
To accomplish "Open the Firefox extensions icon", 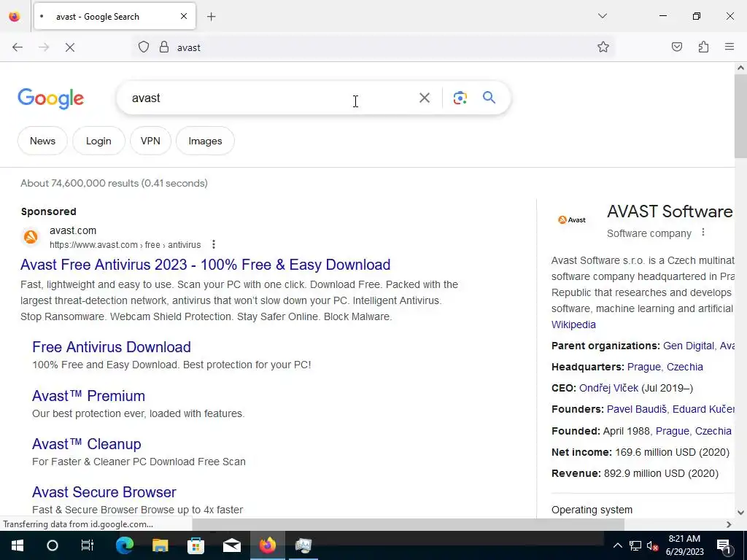I will click(703, 47).
